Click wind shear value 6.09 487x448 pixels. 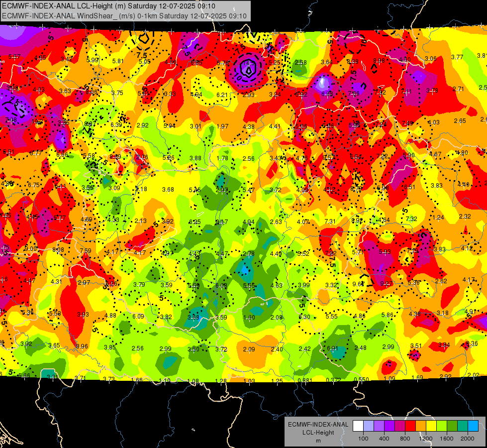pos(138,316)
